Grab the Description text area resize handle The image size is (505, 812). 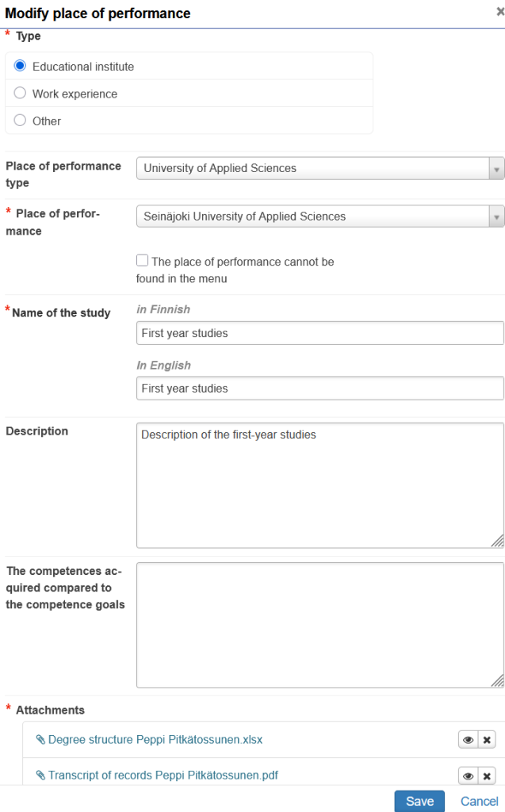pos(498,542)
